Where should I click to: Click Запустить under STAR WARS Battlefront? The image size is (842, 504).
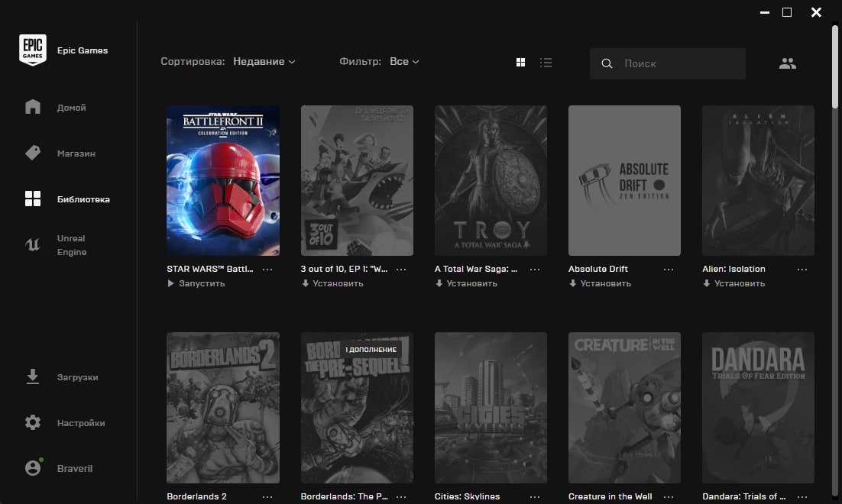(196, 283)
